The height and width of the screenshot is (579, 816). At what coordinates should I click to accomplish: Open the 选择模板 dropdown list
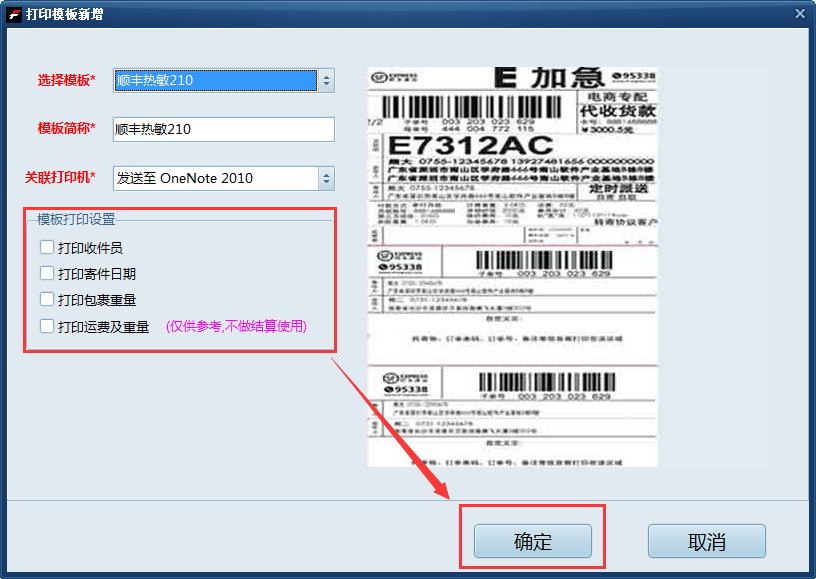[326, 81]
